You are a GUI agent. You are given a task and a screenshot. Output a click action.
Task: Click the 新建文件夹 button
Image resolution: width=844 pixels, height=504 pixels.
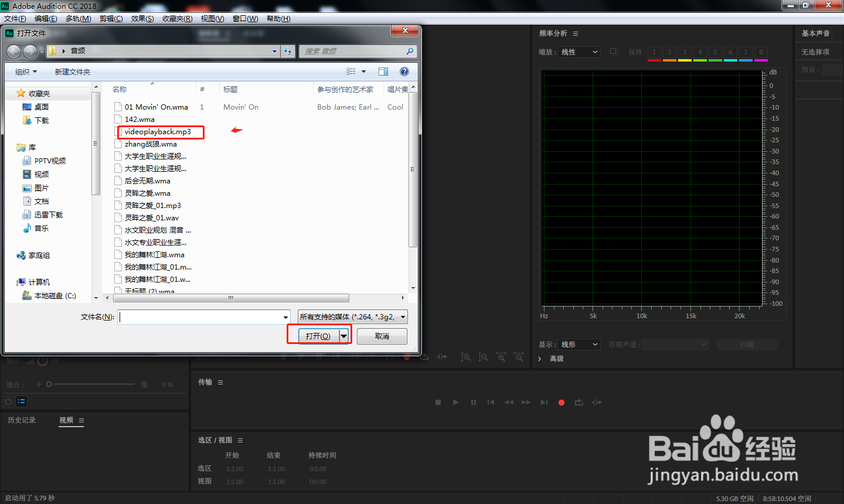[73, 71]
